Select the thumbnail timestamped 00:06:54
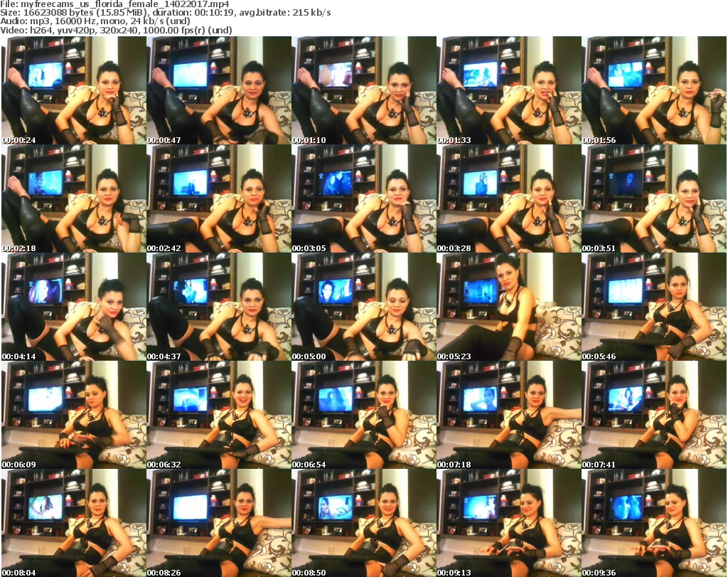This screenshot has width=728, height=577. [x=363, y=415]
